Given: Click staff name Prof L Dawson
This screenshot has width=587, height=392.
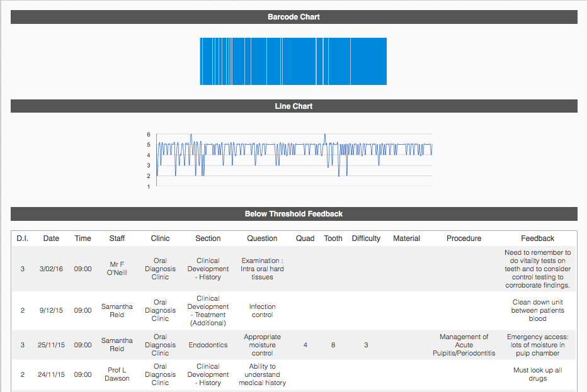Looking at the screenshot, I should pyautogui.click(x=117, y=374).
